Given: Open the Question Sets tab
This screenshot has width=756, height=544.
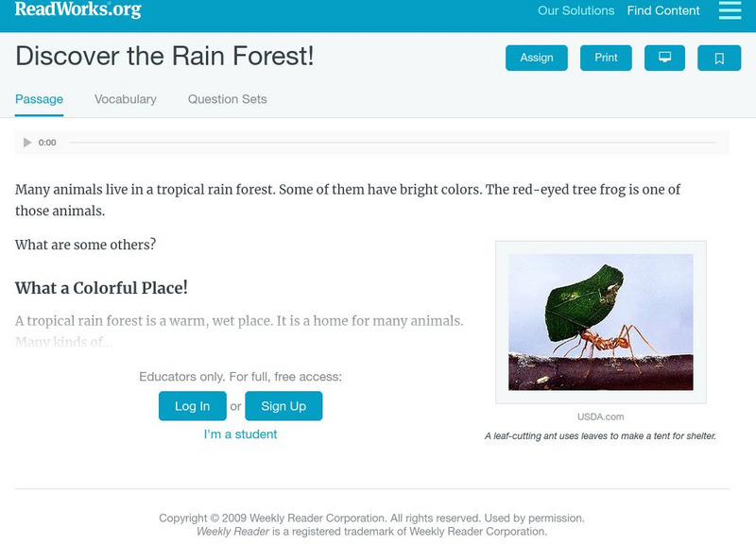Looking at the screenshot, I should (227, 99).
